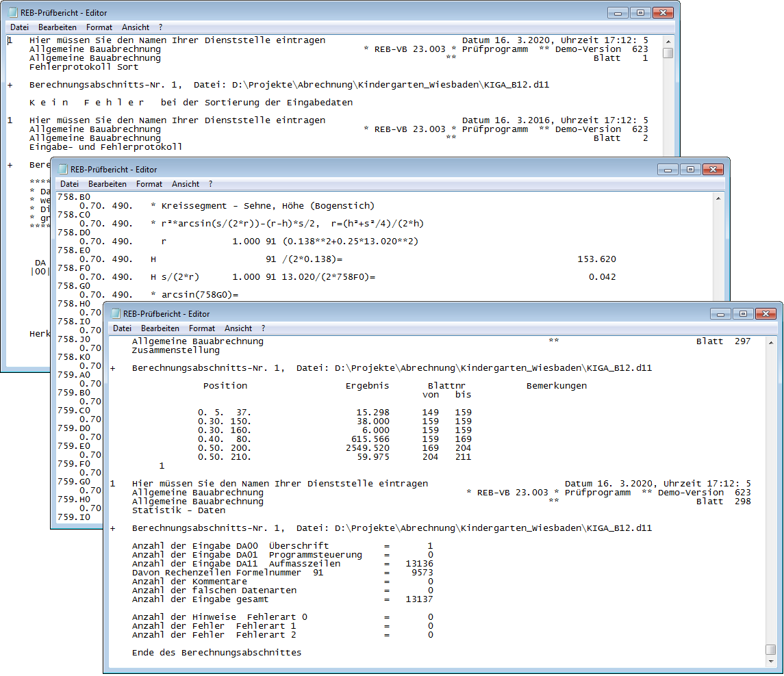Click Notepad icon in the rearmost window's title bar

12,13
